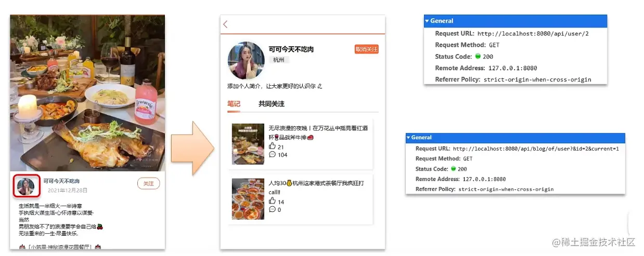The image size is (644, 256).
Task: Click the lower panel green status code indicator
Action: [453, 169]
